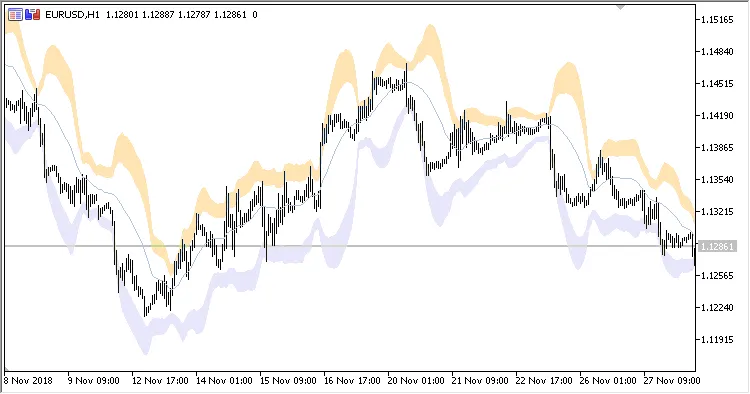The height and width of the screenshot is (394, 750).
Task: Click the 1.12240 price scale label
Action: [717, 307]
